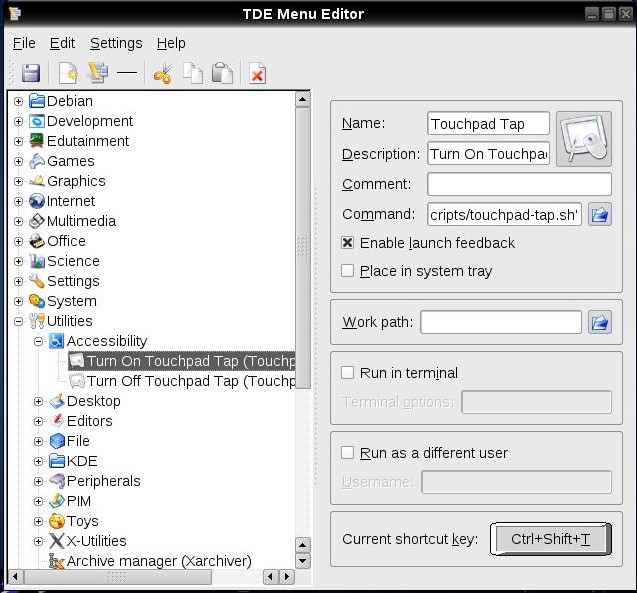Click the tree horizontal scrollbar thumb
The image size is (637, 593).
118,577
